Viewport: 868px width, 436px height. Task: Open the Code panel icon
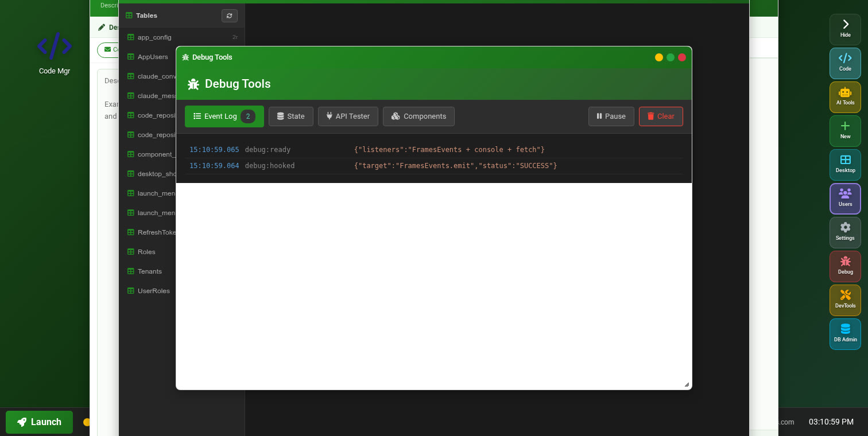845,63
